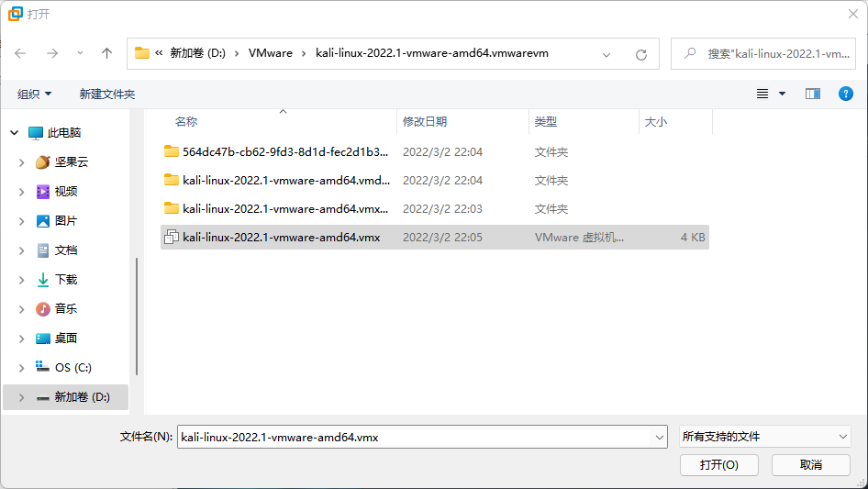Open the view options dropdown arrow
The height and width of the screenshot is (489, 868).
click(782, 94)
